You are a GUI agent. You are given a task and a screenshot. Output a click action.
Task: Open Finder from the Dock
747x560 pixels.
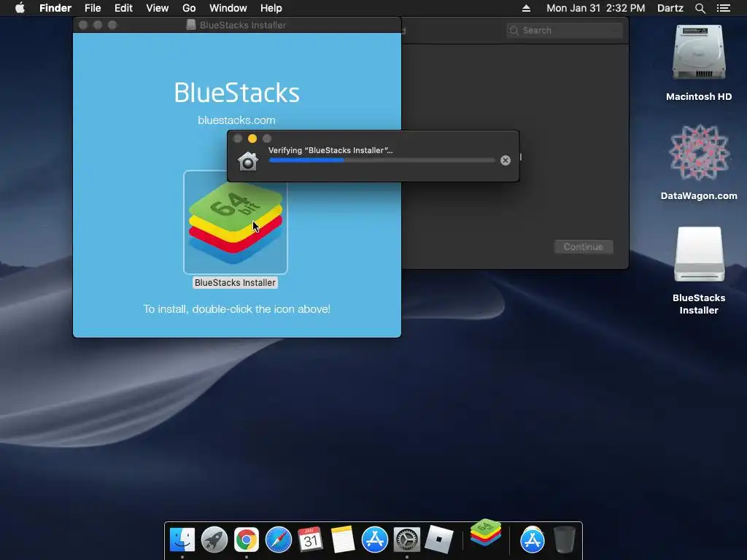click(182, 540)
